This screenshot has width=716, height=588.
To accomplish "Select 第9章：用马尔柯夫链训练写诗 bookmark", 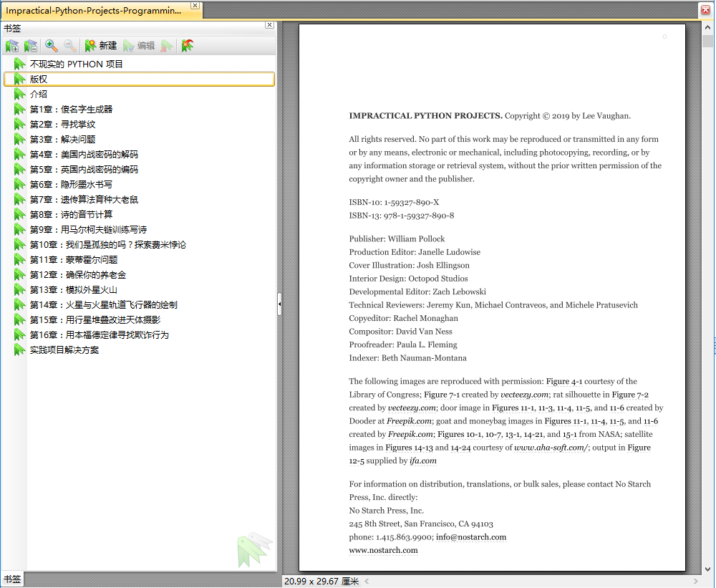I will click(x=88, y=229).
